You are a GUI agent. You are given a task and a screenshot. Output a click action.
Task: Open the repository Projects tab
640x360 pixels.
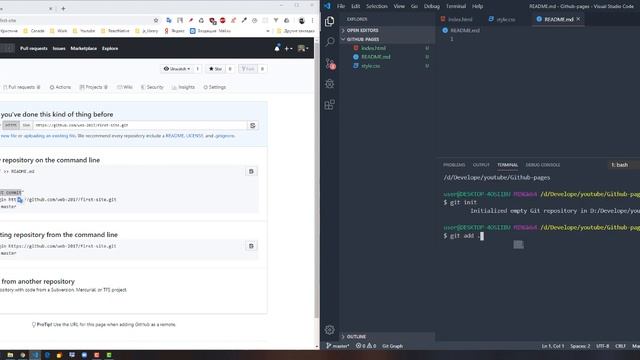[x=93, y=87]
